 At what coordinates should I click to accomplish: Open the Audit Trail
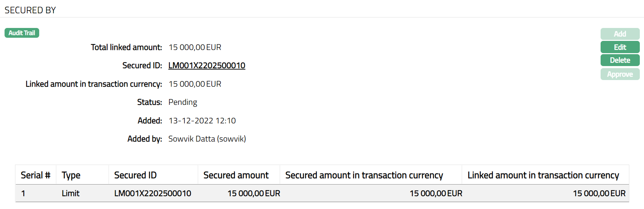tap(22, 33)
